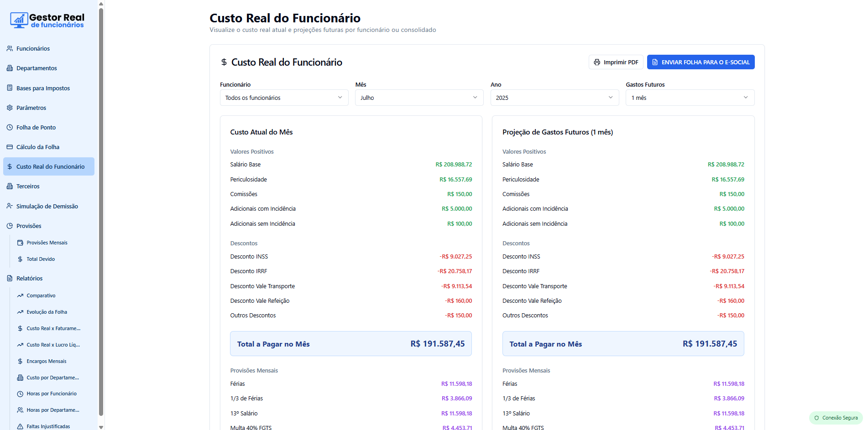Image resolution: width=868 pixels, height=430 pixels.
Task: Click the Gestor Real logo icon
Action: pos(19,20)
